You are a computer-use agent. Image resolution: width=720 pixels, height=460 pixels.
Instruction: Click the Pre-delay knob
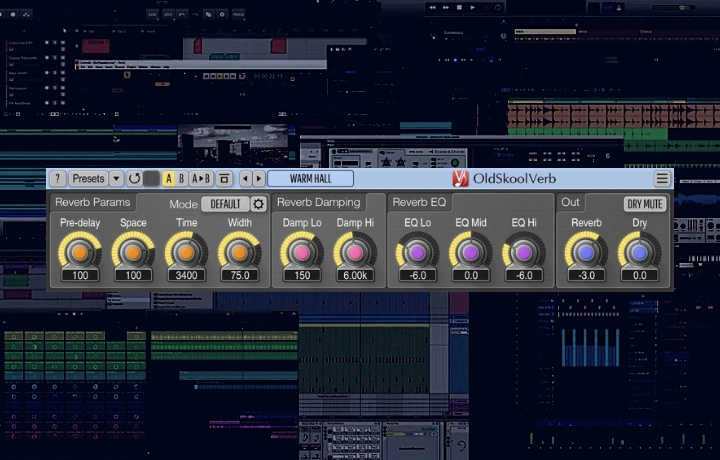(80, 252)
